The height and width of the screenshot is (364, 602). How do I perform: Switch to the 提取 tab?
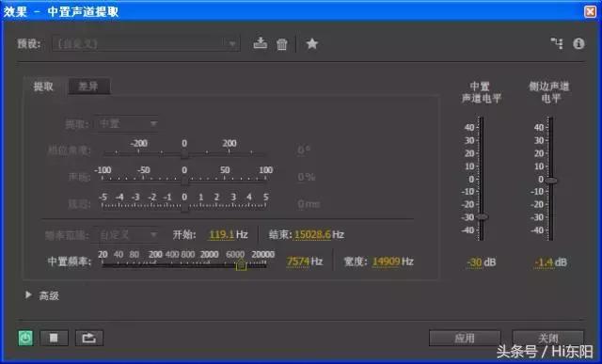[43, 87]
